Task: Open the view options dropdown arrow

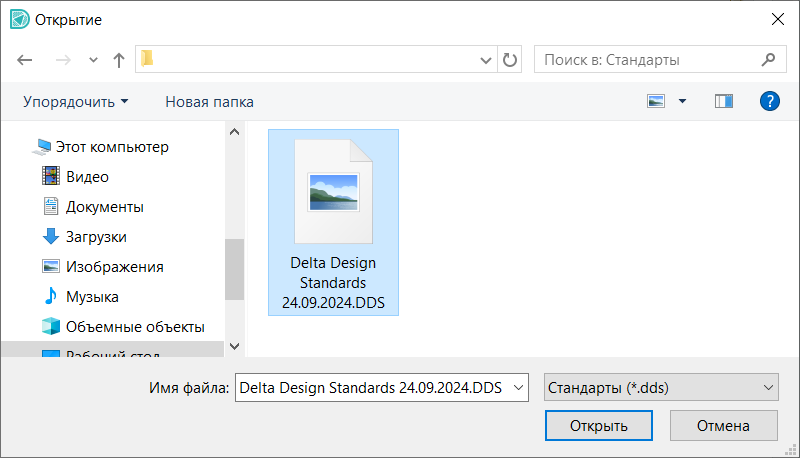Action: point(682,101)
